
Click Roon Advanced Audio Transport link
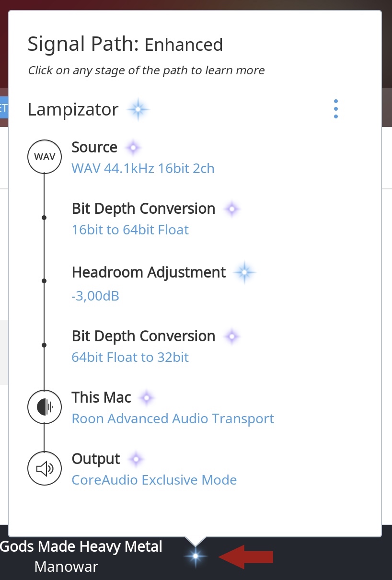click(x=173, y=418)
